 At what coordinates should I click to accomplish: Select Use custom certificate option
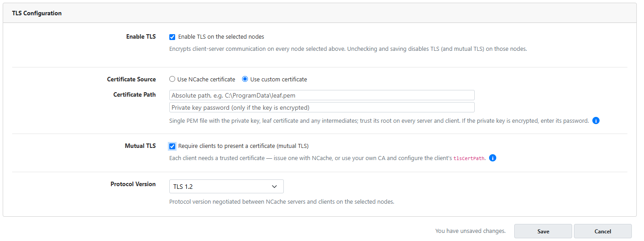(245, 79)
